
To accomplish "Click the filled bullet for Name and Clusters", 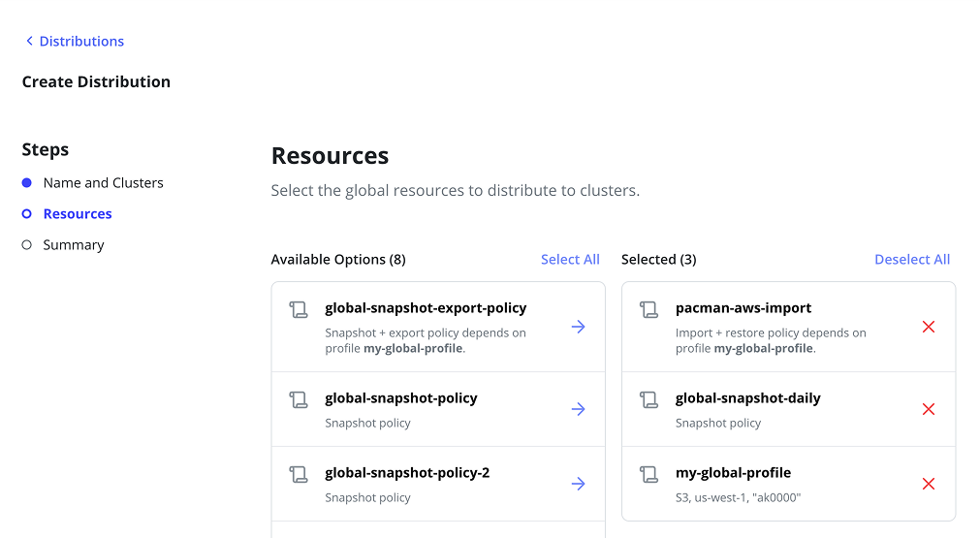I will 27,182.
